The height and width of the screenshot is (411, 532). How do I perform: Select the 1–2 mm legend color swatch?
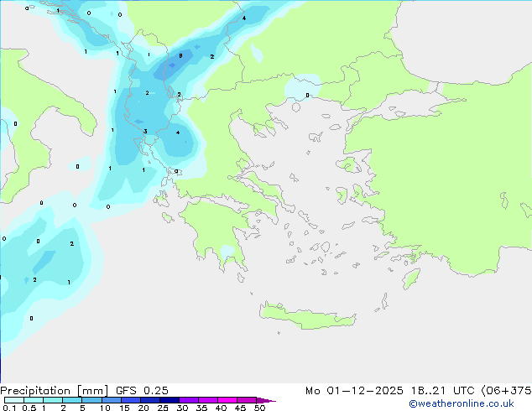[x=53, y=400]
